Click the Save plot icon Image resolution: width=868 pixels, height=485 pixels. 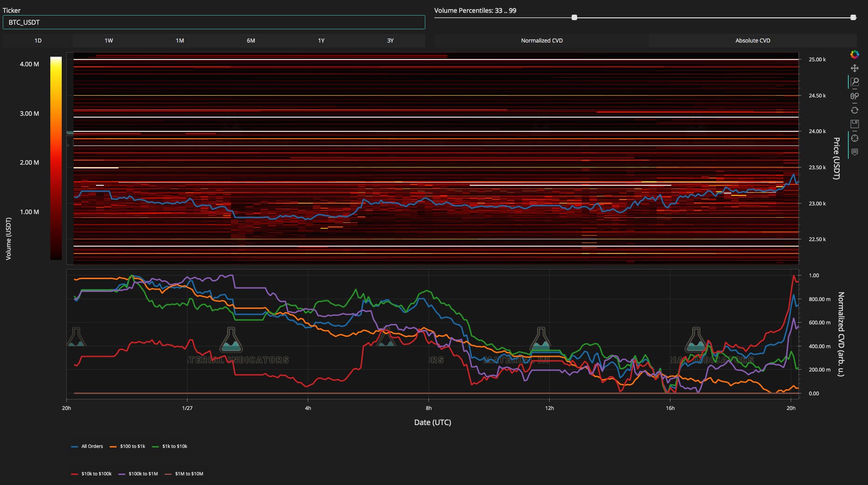coord(854,124)
